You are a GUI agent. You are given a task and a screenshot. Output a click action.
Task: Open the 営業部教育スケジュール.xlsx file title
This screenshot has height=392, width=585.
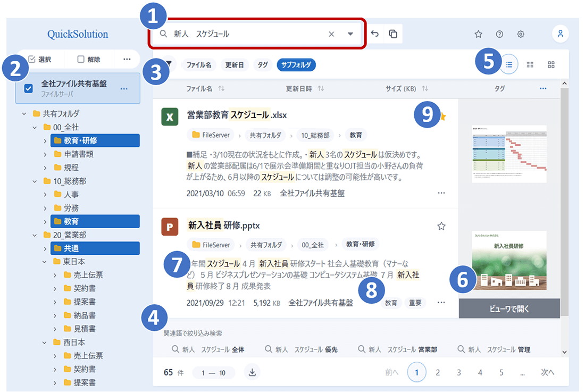237,115
